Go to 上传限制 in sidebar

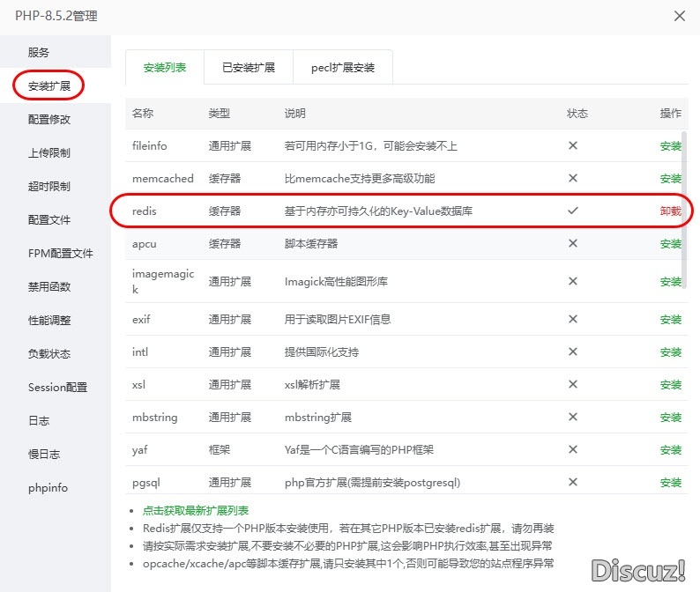[x=49, y=153]
